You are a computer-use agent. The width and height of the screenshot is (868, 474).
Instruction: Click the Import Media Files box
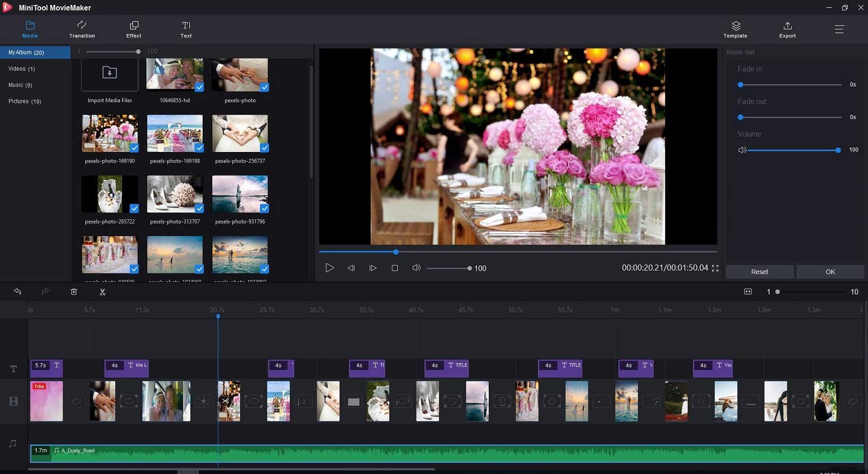(109, 73)
